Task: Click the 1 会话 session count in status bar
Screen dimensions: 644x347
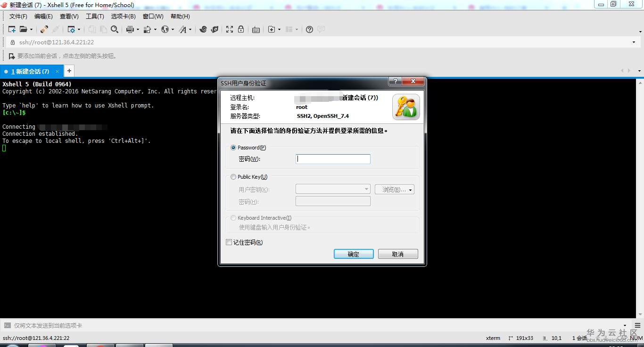Action: [x=579, y=338]
